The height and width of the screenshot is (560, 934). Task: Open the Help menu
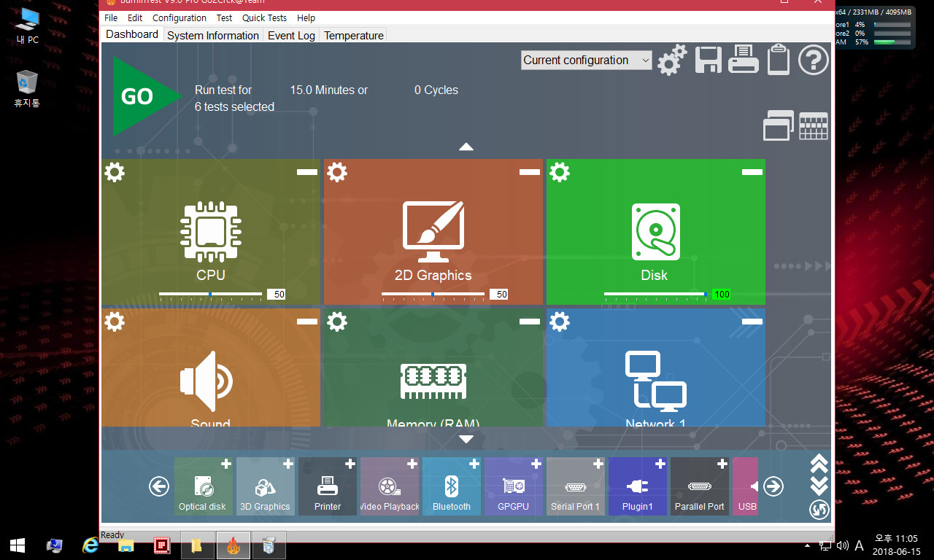coord(306,17)
